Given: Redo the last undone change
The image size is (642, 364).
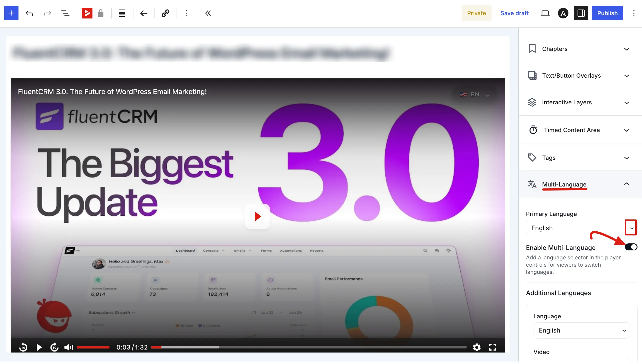Looking at the screenshot, I should (47, 13).
